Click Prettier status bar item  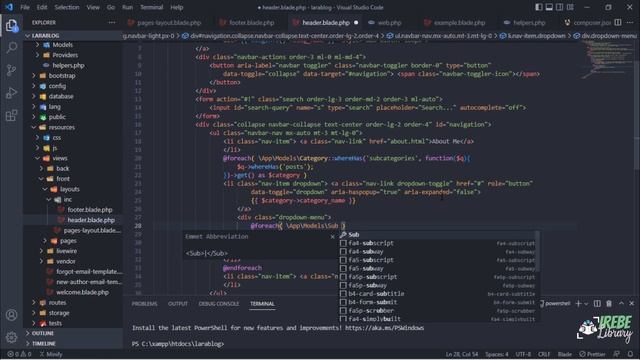(x=592, y=354)
